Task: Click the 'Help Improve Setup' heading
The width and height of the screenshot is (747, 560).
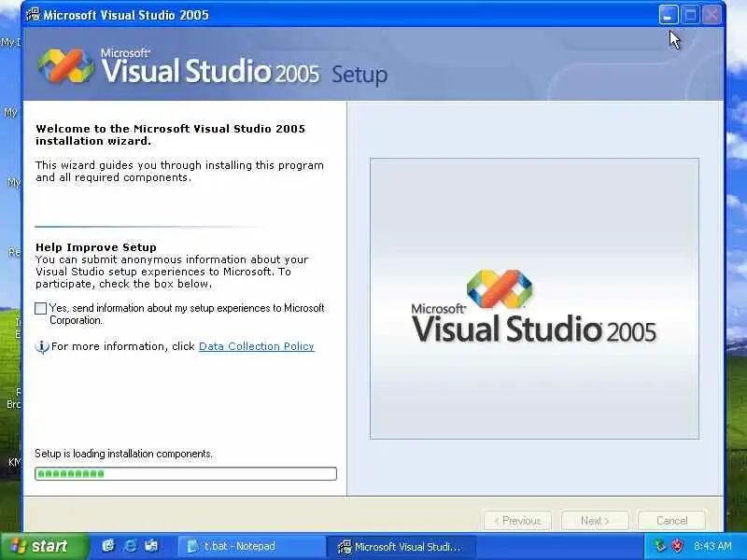Action: 96,247
